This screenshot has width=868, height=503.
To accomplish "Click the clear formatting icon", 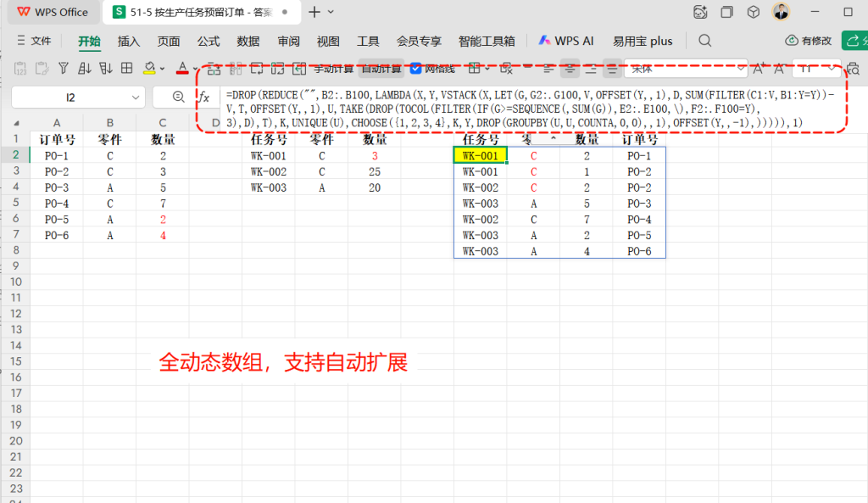I will pyautogui.click(x=506, y=68).
